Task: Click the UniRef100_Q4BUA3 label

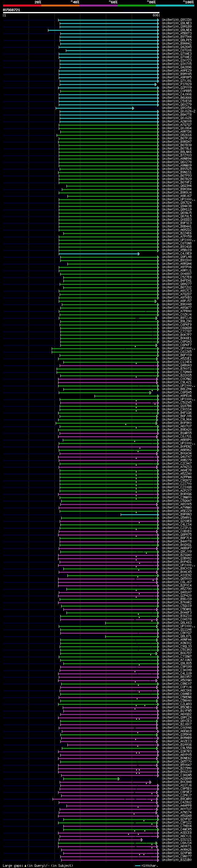Action: 176,365
